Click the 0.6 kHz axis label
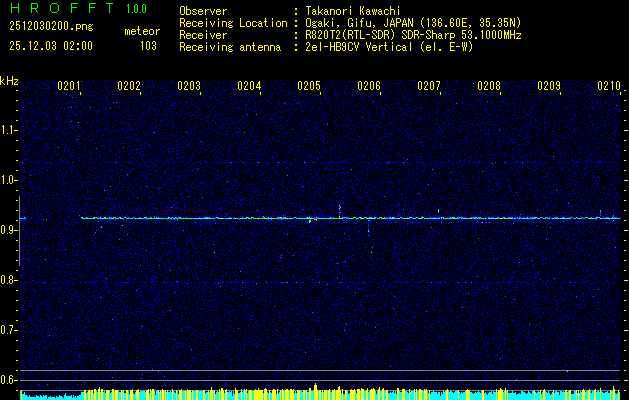The image size is (629, 400). 9,380
